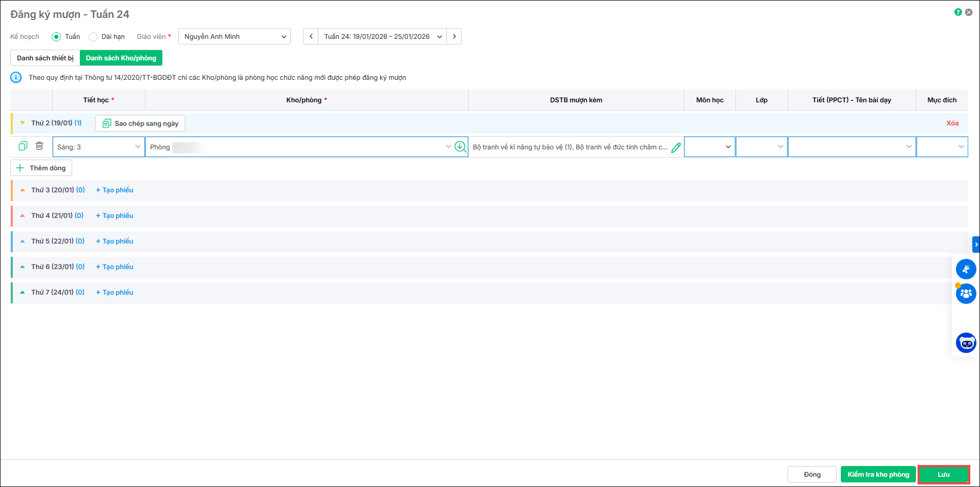Open the Tiết học Sáng: 3 dropdown

(98, 147)
